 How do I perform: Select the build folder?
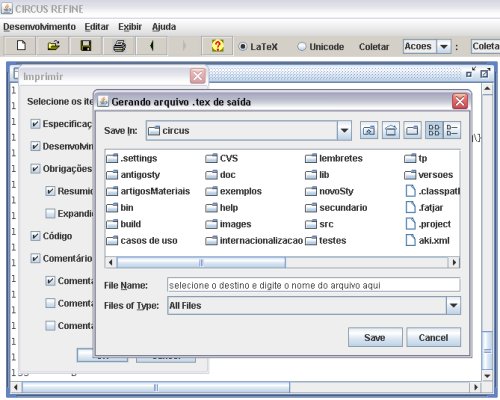(x=124, y=224)
